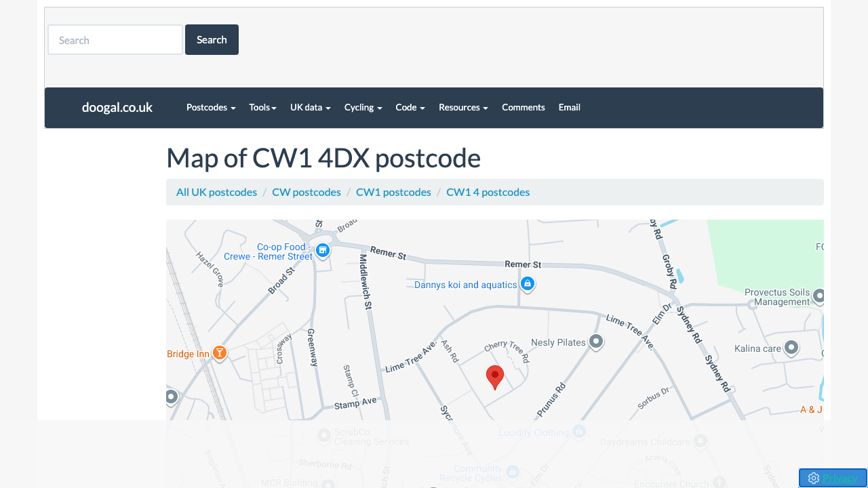This screenshot has height=488, width=868.
Task: Click the Kalina care map icon
Action: (x=791, y=348)
